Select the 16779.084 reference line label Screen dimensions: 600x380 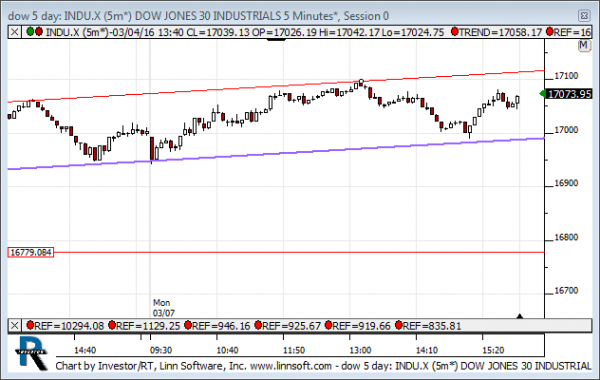(x=31, y=253)
